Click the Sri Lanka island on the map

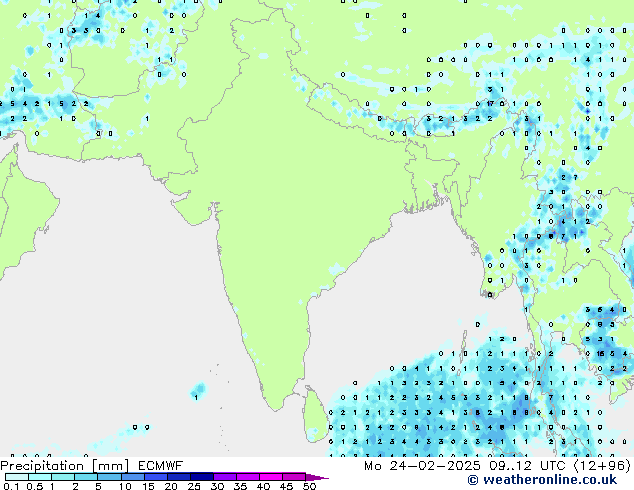pyautogui.click(x=315, y=414)
